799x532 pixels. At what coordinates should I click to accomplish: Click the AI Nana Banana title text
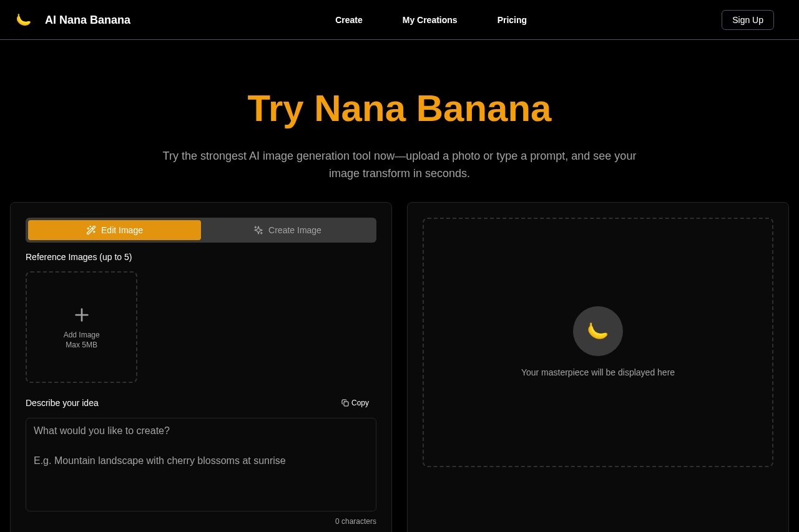[87, 19]
